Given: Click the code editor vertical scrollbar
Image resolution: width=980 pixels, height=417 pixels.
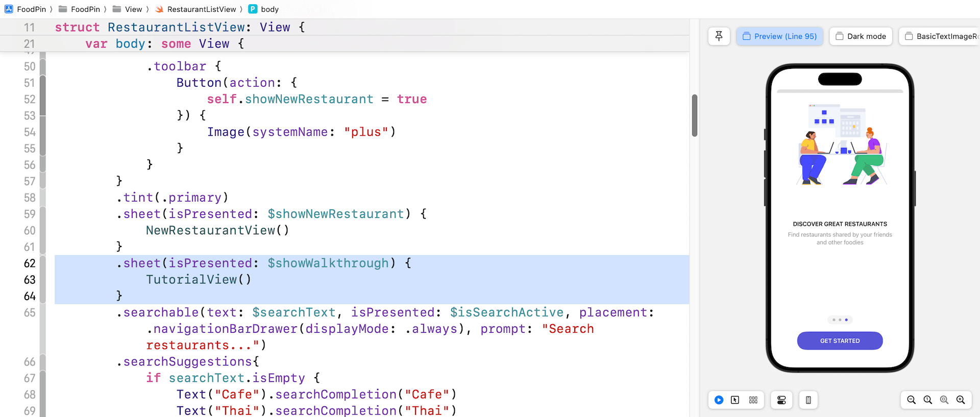Looking at the screenshot, I should pyautogui.click(x=694, y=115).
